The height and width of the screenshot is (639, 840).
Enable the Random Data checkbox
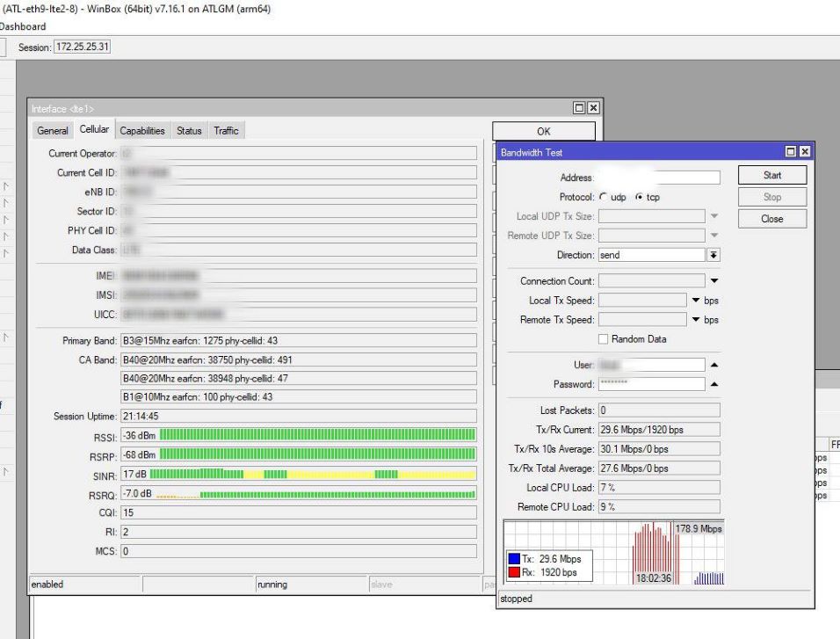[604, 338]
